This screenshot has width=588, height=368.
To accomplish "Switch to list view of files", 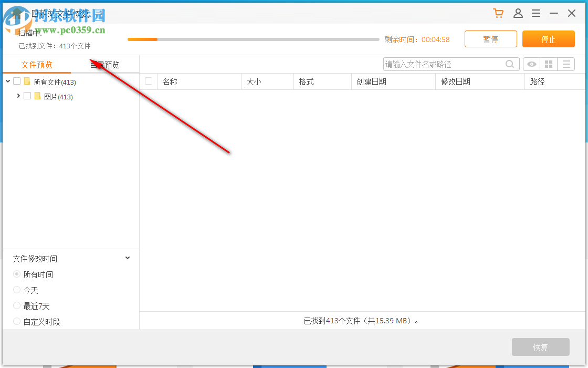I will coord(566,64).
